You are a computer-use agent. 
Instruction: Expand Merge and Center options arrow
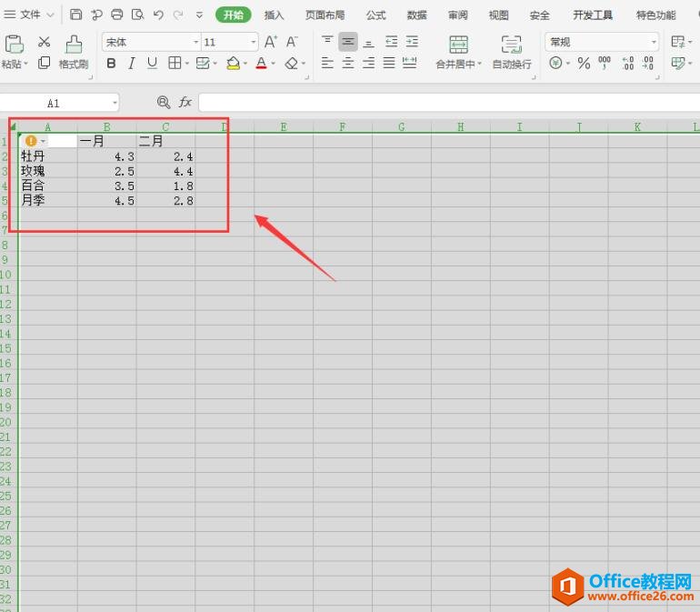pyautogui.click(x=479, y=64)
